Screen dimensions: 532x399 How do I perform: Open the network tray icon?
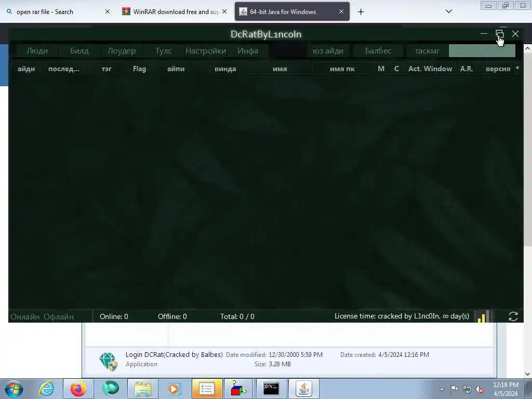[x=467, y=389]
